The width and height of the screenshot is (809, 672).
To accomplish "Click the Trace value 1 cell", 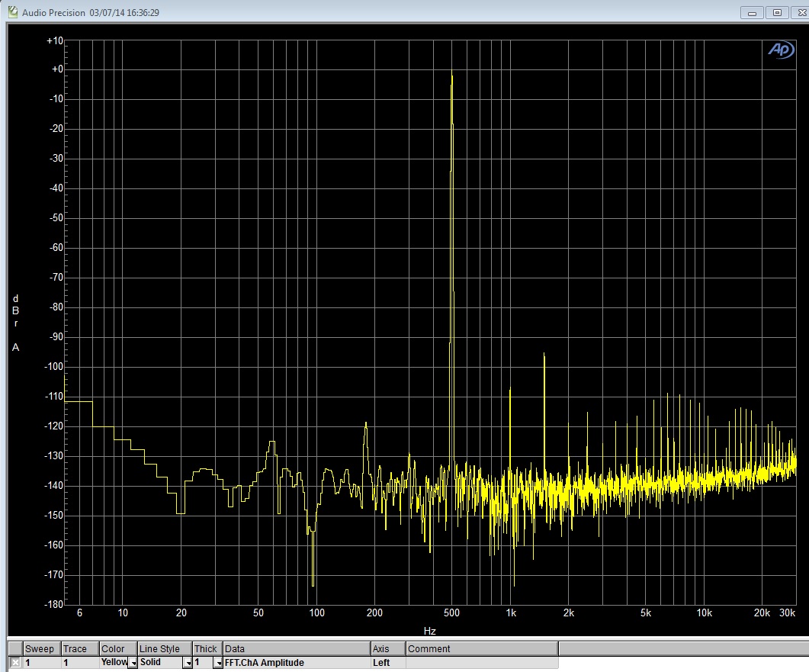I will (80, 663).
